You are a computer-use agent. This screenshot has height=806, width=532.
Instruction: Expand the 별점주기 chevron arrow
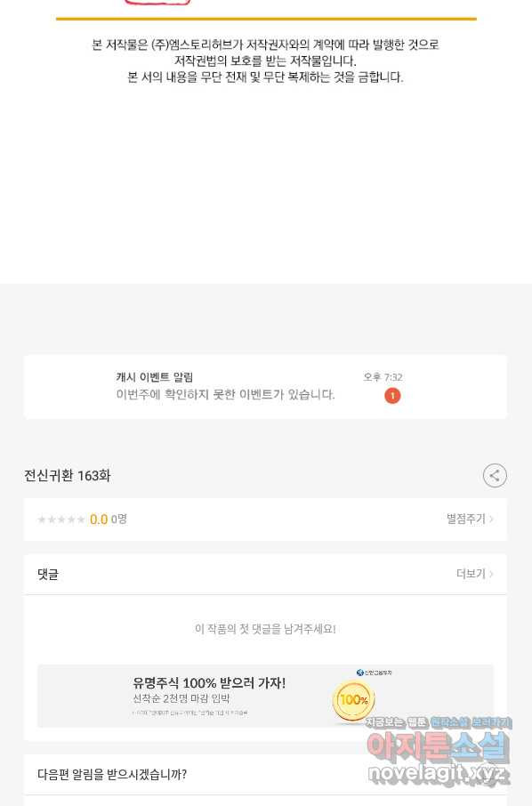coord(491,520)
